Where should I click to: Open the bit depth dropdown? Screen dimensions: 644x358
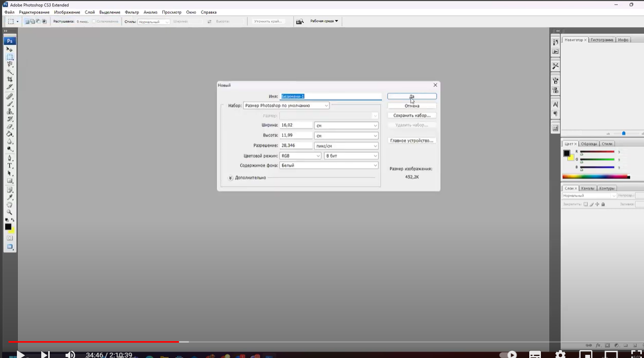(351, 156)
